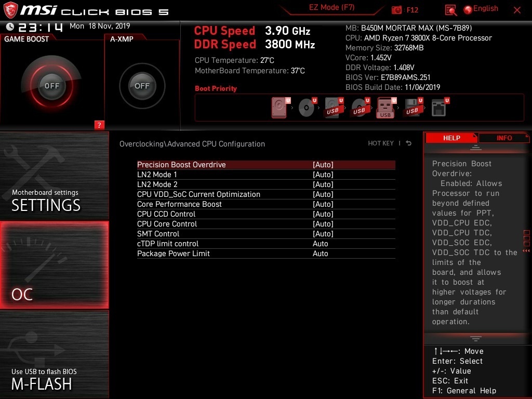
Task: Click the help panel's top scroll marker
Action: 475,148
